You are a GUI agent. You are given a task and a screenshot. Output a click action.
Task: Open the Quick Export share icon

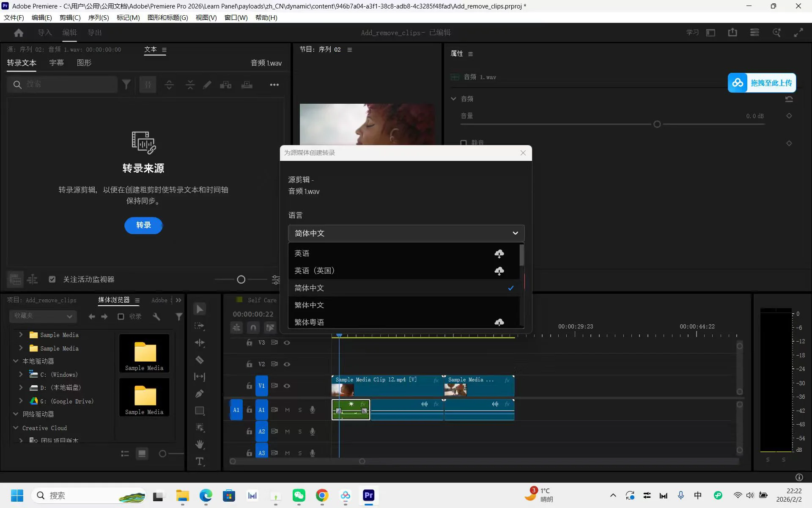click(x=732, y=33)
